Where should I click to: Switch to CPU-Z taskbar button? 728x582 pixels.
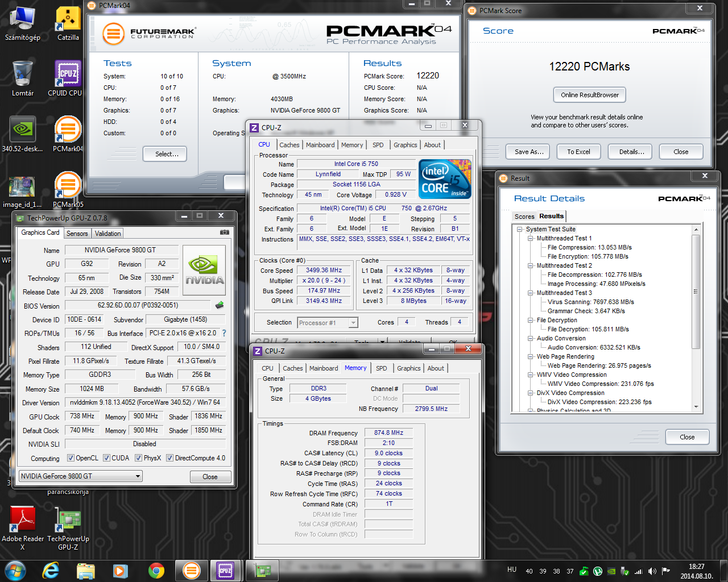226,571
